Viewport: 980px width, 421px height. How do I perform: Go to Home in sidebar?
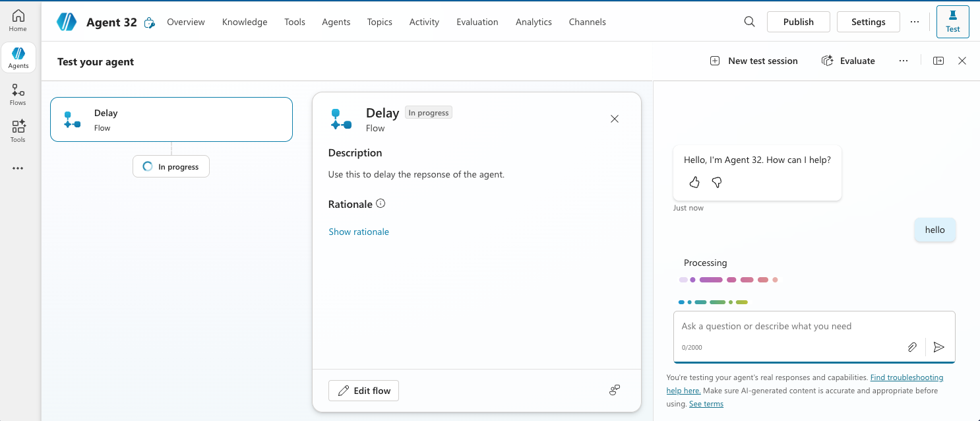(18, 21)
